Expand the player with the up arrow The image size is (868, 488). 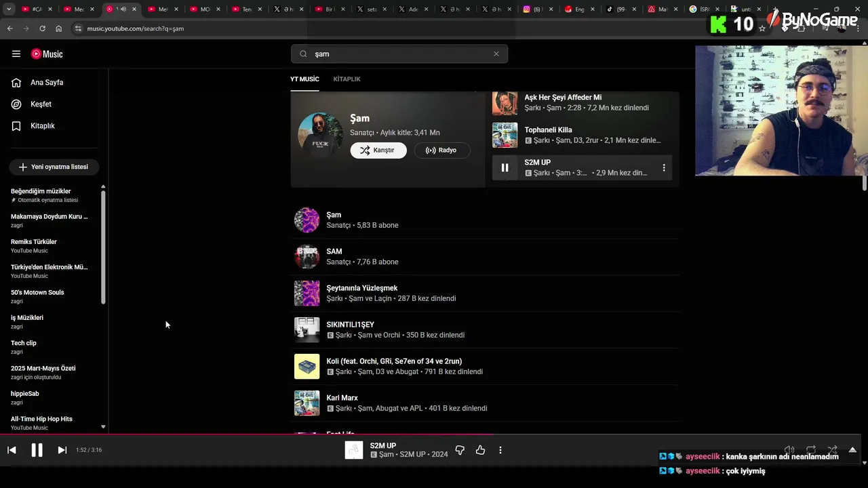[852, 450]
